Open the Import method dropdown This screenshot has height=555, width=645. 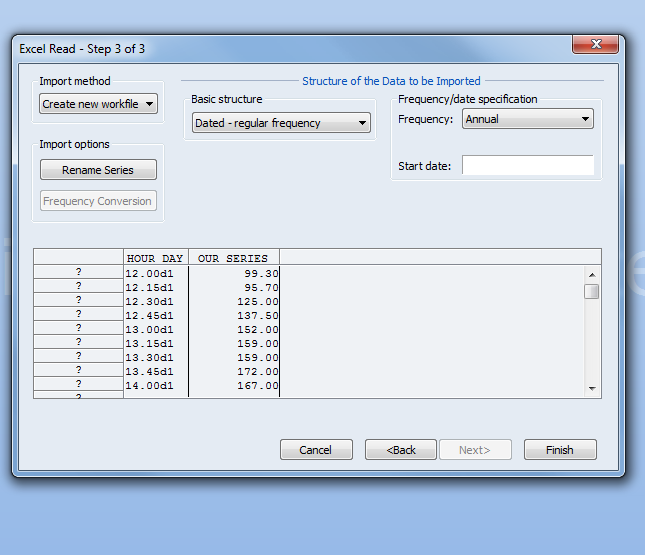pyautogui.click(x=98, y=104)
